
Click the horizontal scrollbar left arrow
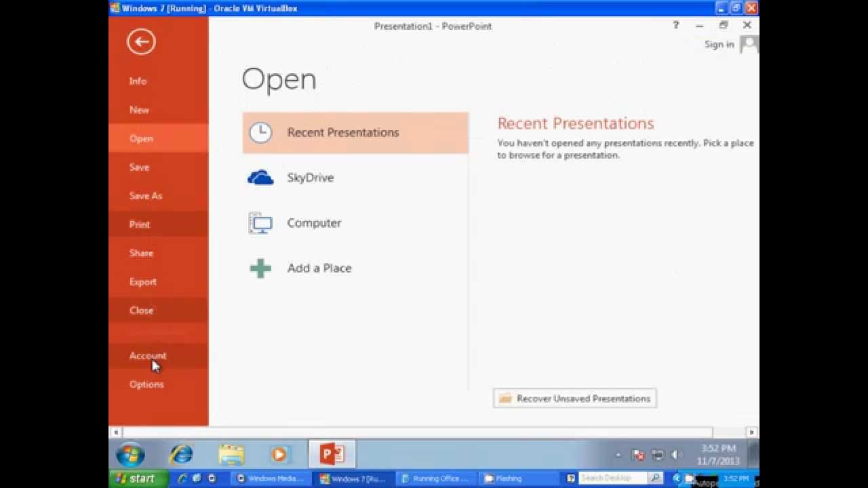click(115, 432)
